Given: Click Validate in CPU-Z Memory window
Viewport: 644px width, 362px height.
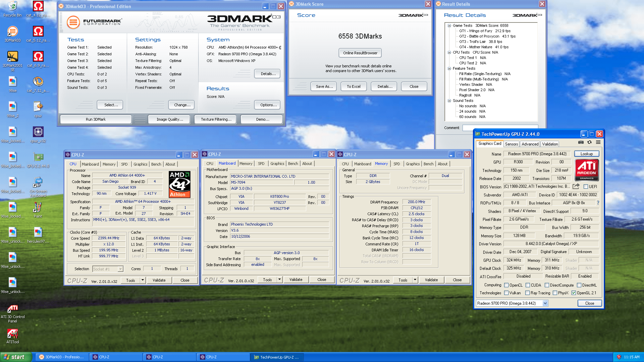Looking at the screenshot, I should tap(431, 280).
